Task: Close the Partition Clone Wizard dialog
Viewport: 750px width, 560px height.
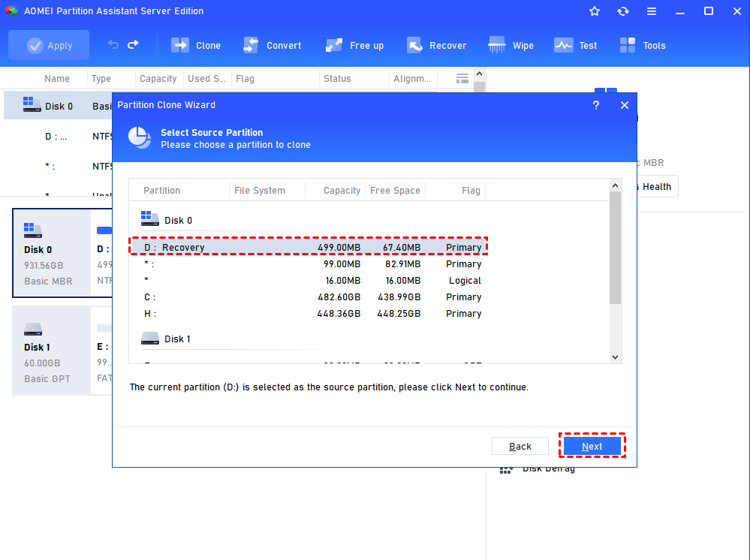Action: [625, 105]
